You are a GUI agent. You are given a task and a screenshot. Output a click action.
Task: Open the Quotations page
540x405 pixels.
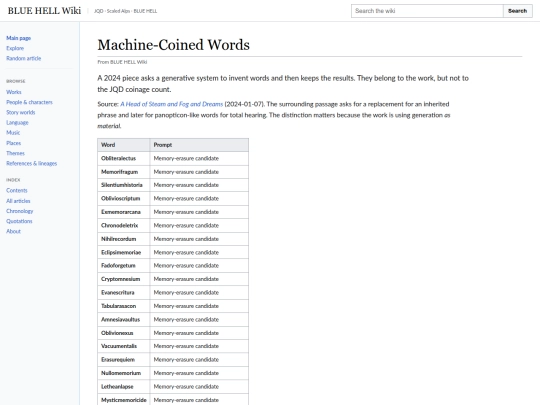19,221
